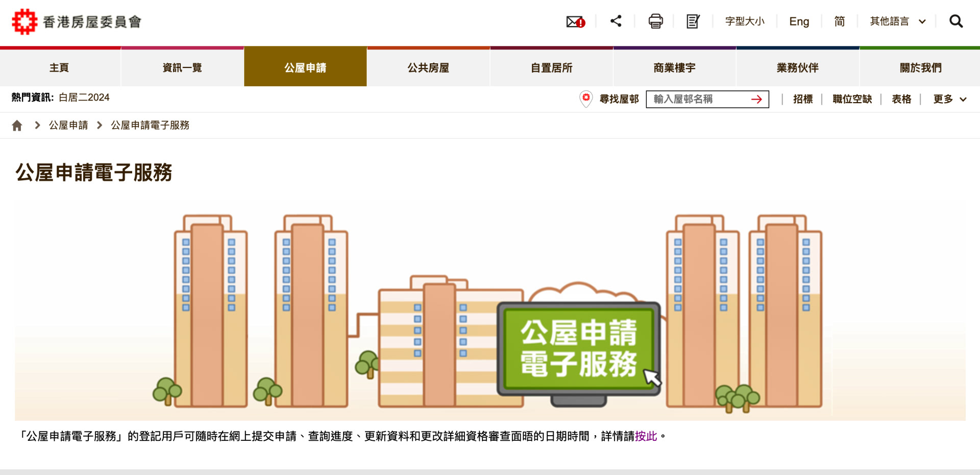Click the estate locator pin icon

586,99
